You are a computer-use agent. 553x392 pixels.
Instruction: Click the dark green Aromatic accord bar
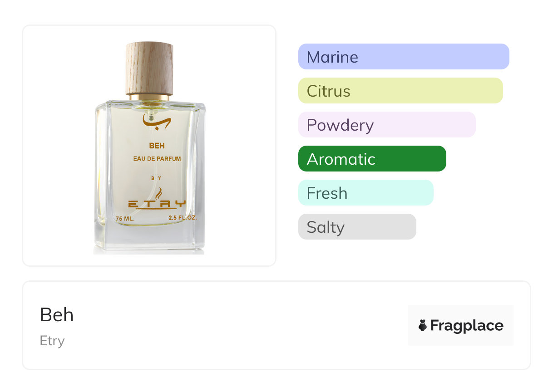(x=372, y=159)
